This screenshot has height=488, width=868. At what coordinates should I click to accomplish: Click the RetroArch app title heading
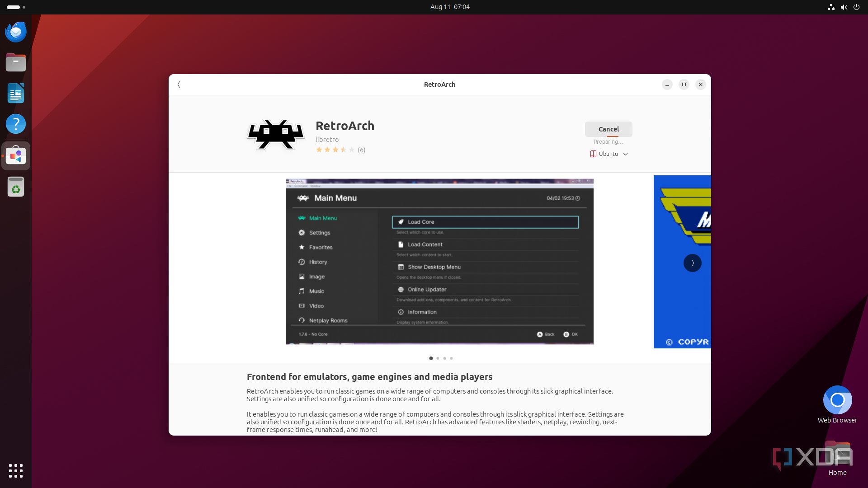point(345,126)
